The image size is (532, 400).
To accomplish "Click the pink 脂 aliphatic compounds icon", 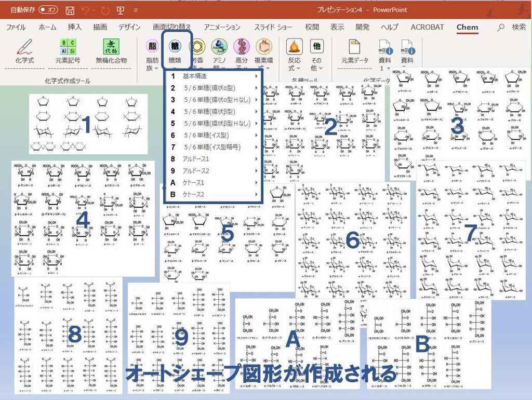I will tap(152, 46).
